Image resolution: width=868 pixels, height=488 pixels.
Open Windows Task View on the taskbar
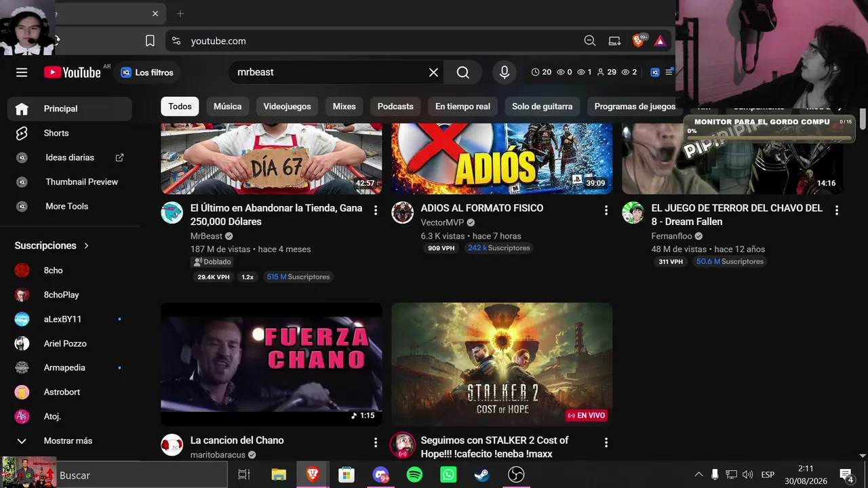point(244,475)
